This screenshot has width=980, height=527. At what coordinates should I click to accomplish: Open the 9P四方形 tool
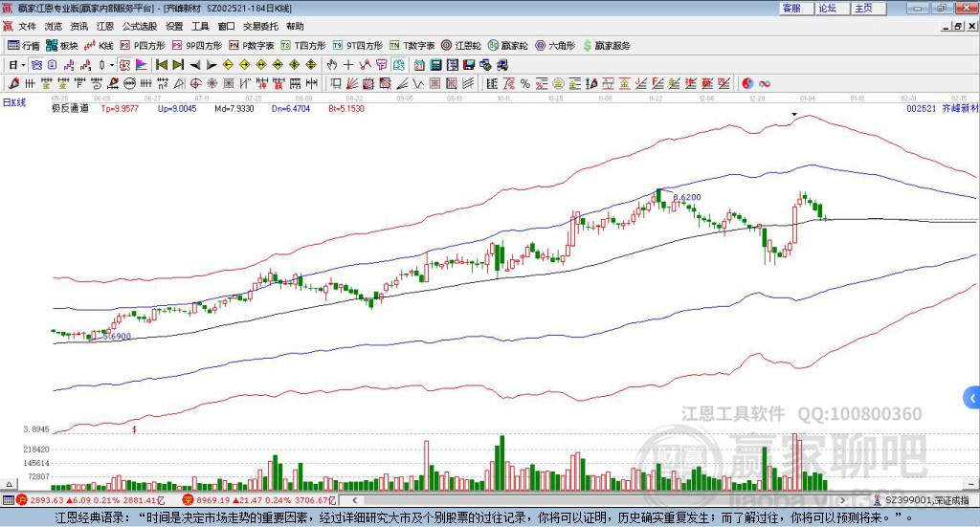197,46
